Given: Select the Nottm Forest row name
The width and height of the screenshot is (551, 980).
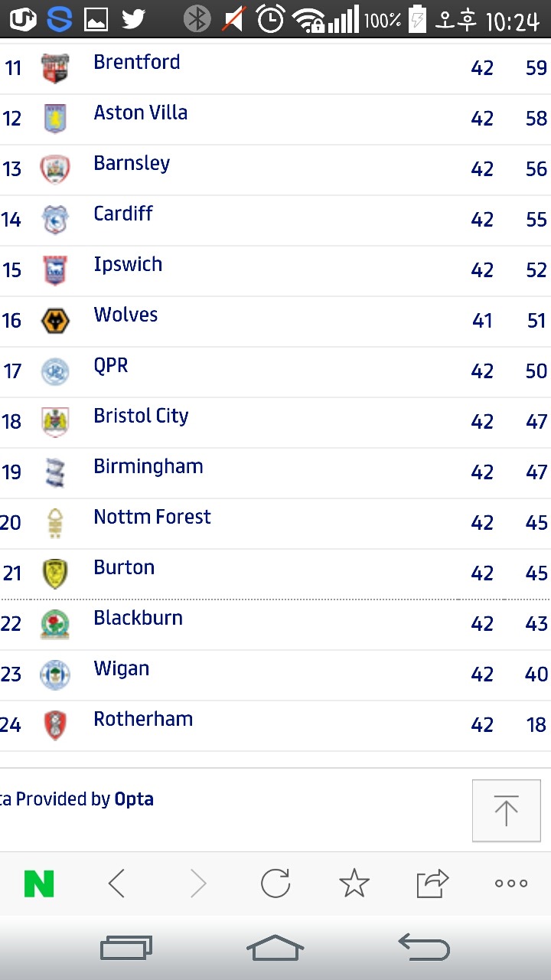Looking at the screenshot, I should (x=152, y=518).
